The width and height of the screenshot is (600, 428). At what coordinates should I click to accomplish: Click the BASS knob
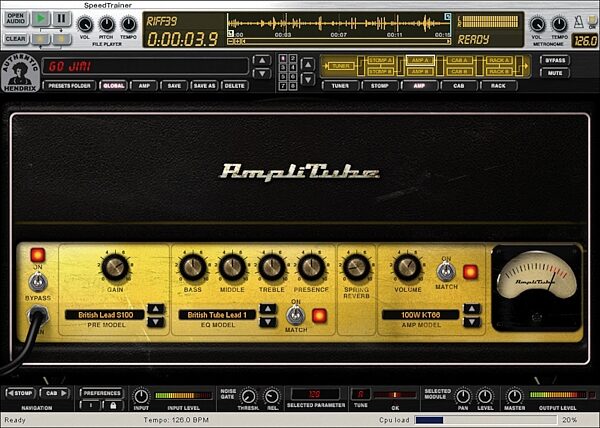click(192, 267)
